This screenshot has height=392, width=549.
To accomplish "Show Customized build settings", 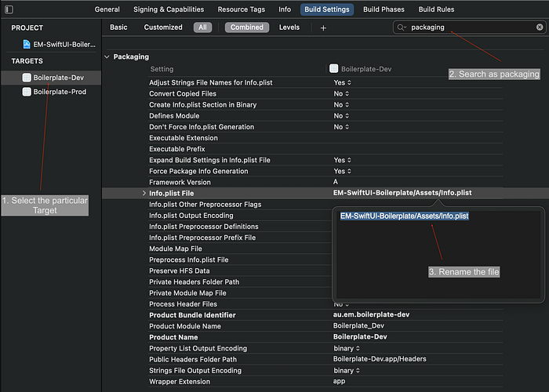I will (163, 27).
